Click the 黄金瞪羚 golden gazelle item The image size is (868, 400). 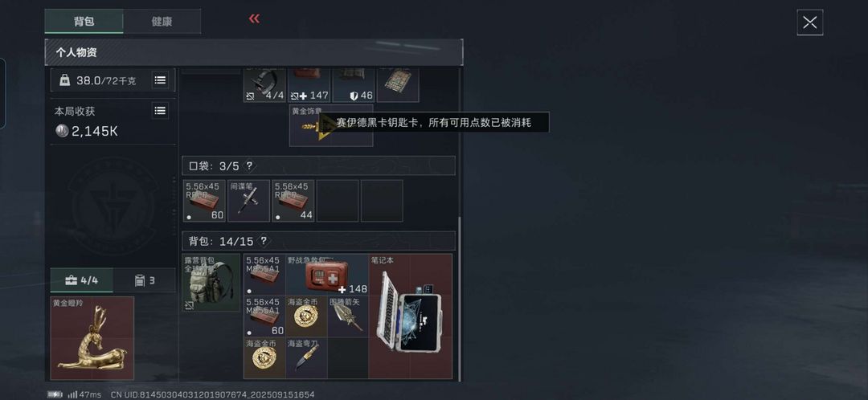point(92,339)
